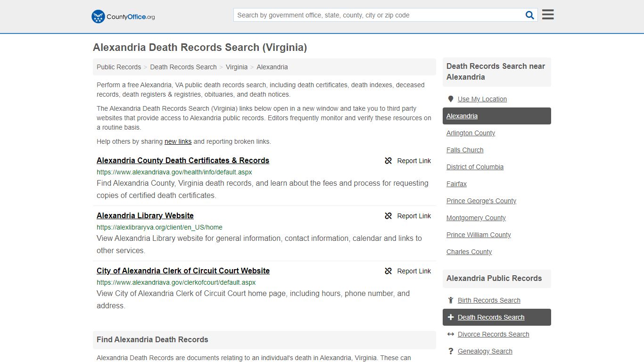Click the broken-link icon for Alexandria County Death Certificates

pyautogui.click(x=388, y=161)
